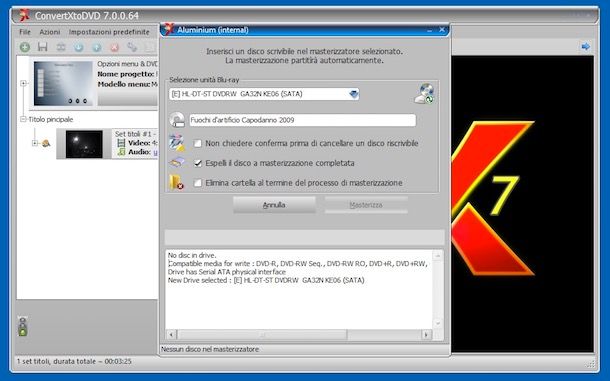This screenshot has height=381, width=610.
Task: Click the move down arrow toolbar icon
Action: [x=79, y=47]
